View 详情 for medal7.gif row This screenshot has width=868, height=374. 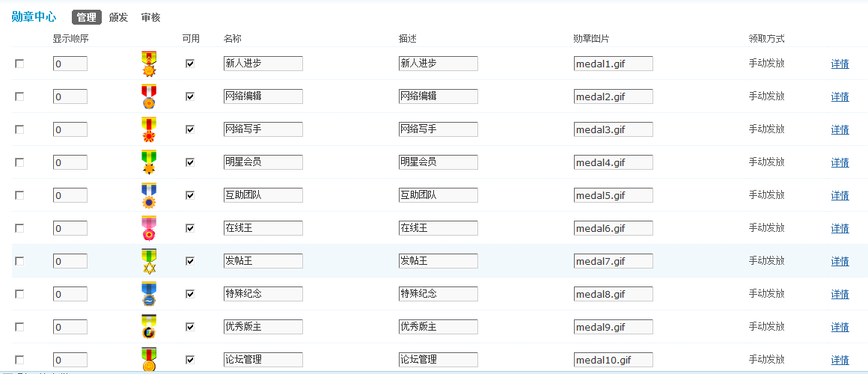(840, 261)
